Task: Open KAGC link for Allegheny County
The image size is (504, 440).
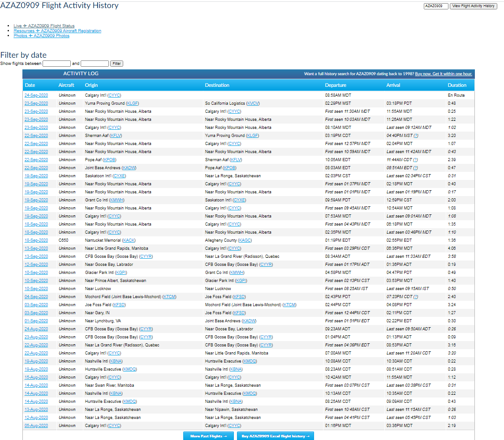Action: [245, 240]
